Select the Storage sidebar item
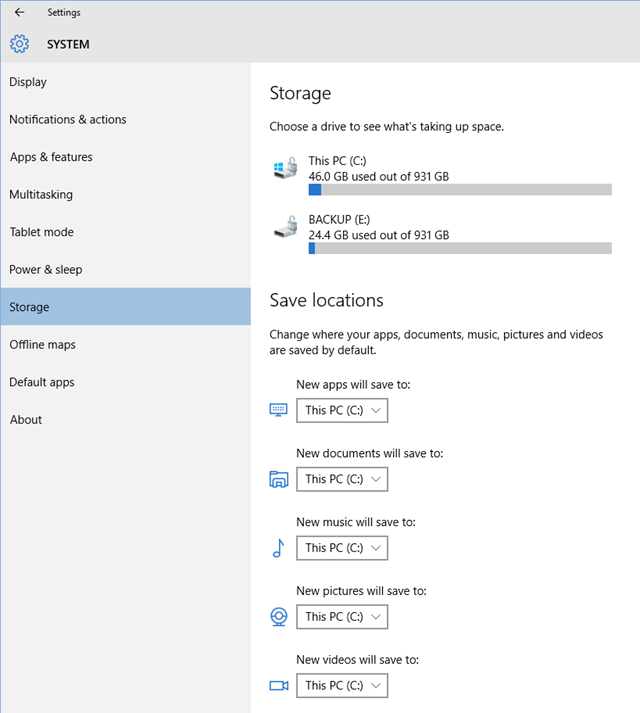The image size is (640, 713). [x=126, y=306]
